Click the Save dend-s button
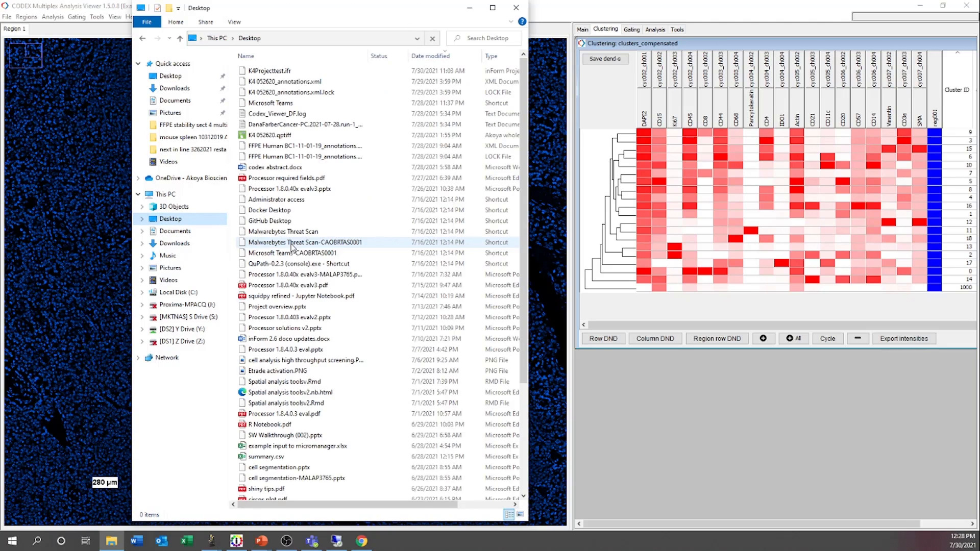980x551 pixels. pyautogui.click(x=605, y=59)
